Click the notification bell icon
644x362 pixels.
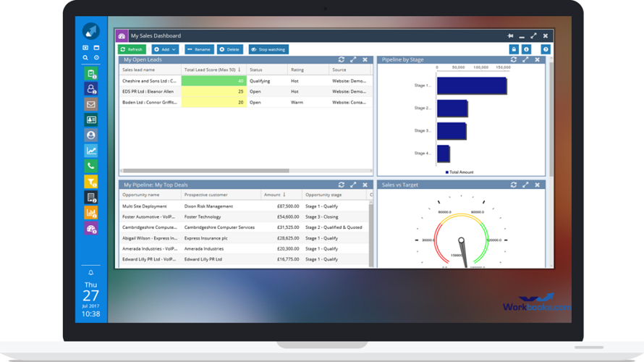click(x=90, y=272)
